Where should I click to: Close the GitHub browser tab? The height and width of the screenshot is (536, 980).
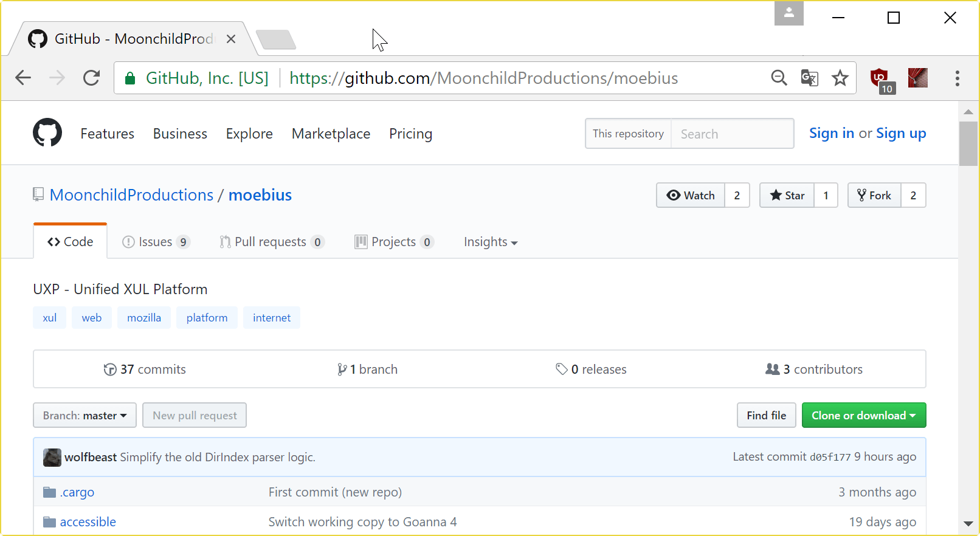click(231, 39)
